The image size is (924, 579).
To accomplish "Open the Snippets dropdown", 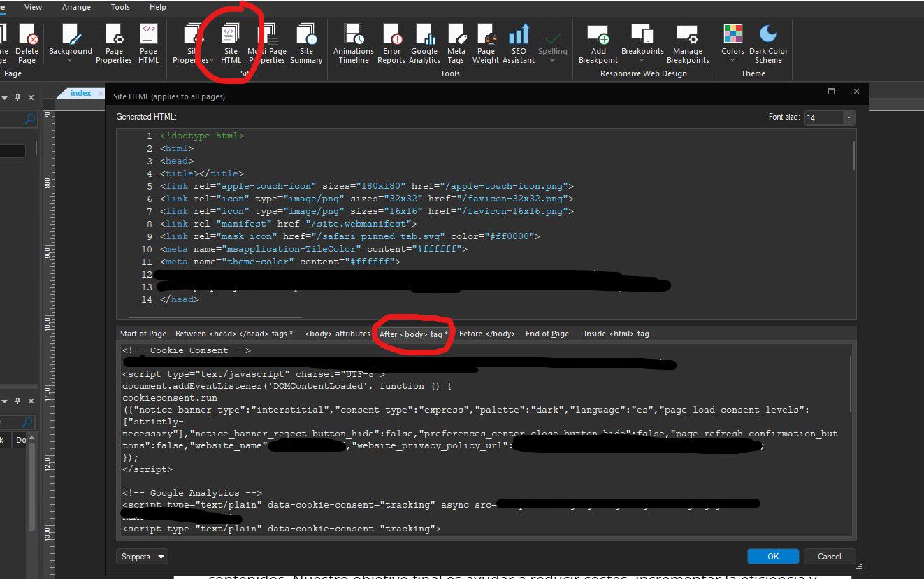I will tap(142, 557).
